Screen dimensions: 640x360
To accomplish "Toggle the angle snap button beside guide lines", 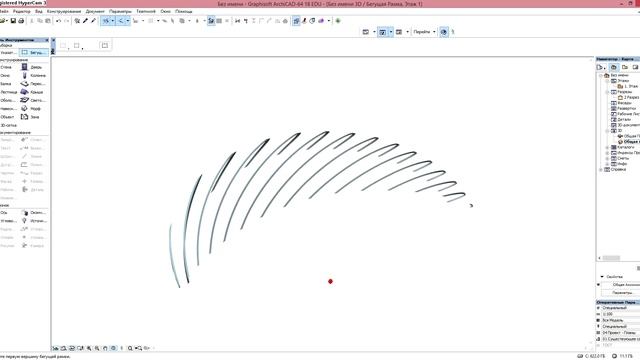I will click(120, 21).
